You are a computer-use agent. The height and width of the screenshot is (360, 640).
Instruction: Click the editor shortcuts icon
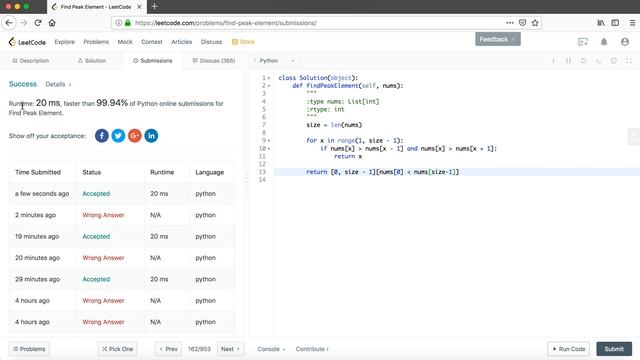[x=598, y=60]
